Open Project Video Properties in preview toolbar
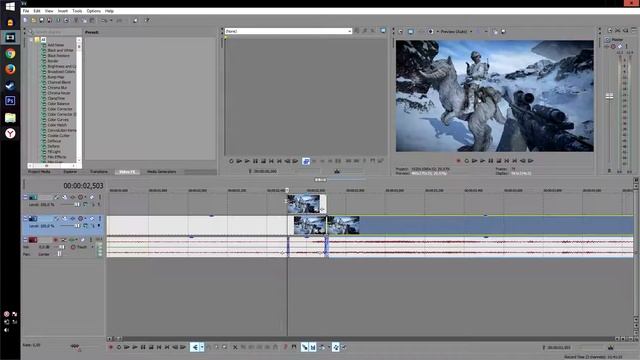The width and height of the screenshot is (640, 360). pos(400,31)
